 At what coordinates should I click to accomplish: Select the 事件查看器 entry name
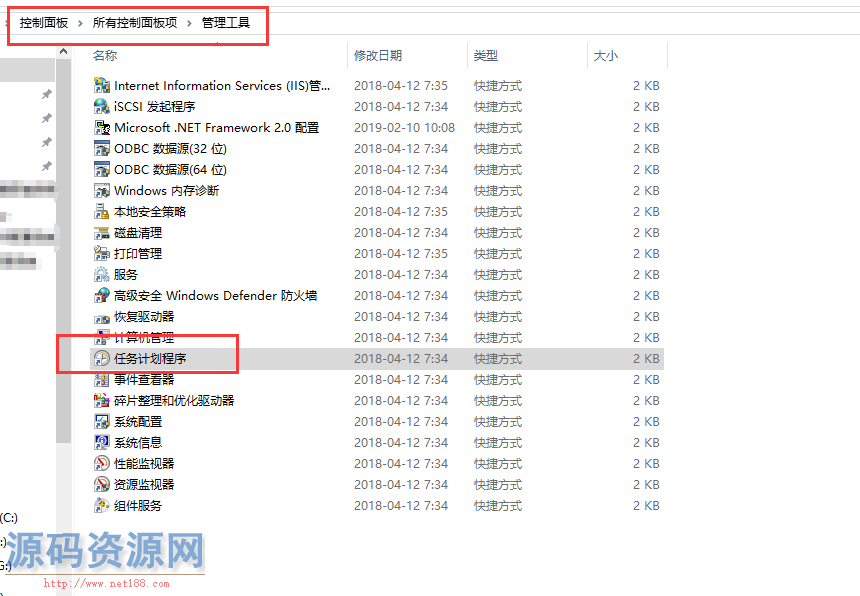tap(144, 380)
